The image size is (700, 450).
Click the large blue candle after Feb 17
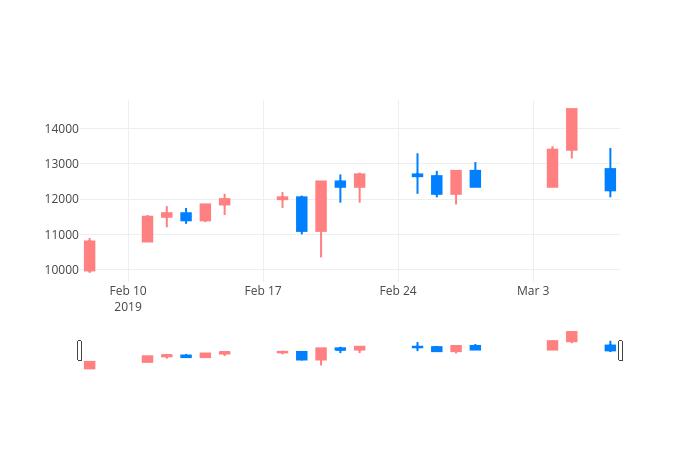[302, 214]
